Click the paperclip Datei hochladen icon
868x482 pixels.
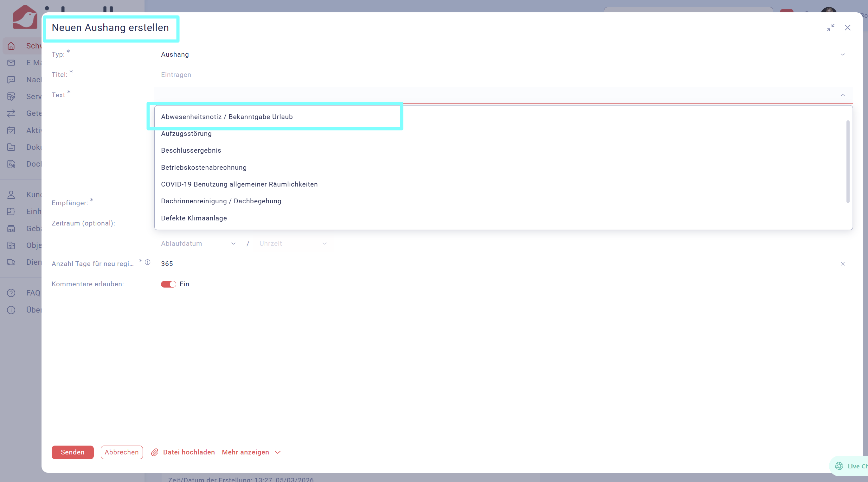click(x=155, y=452)
